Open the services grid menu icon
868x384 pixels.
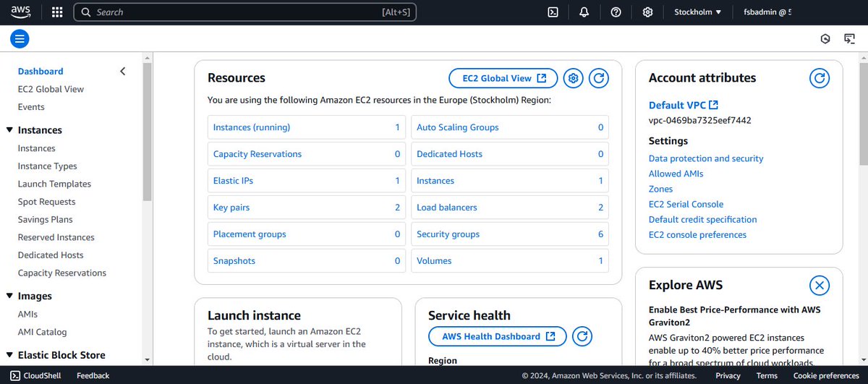pos(57,12)
